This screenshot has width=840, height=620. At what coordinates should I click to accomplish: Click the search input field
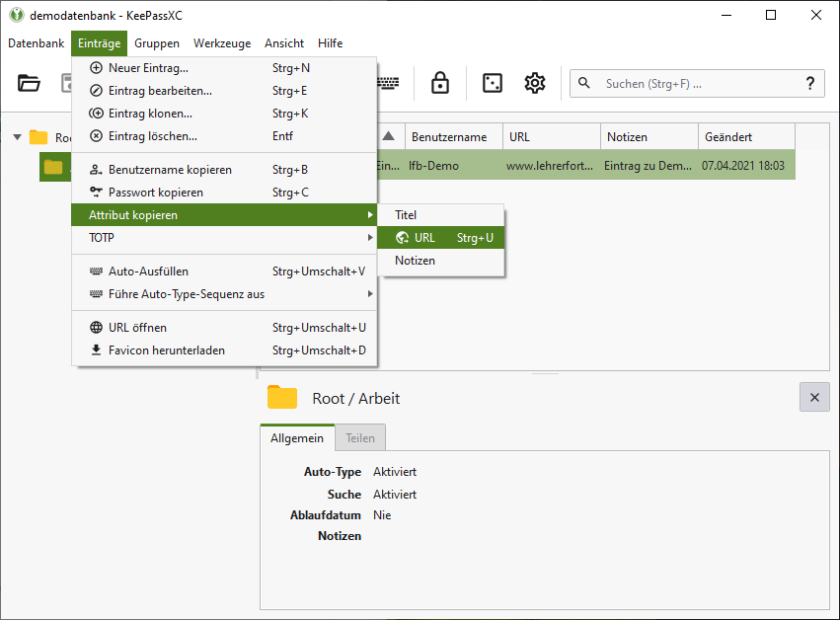tap(691, 84)
